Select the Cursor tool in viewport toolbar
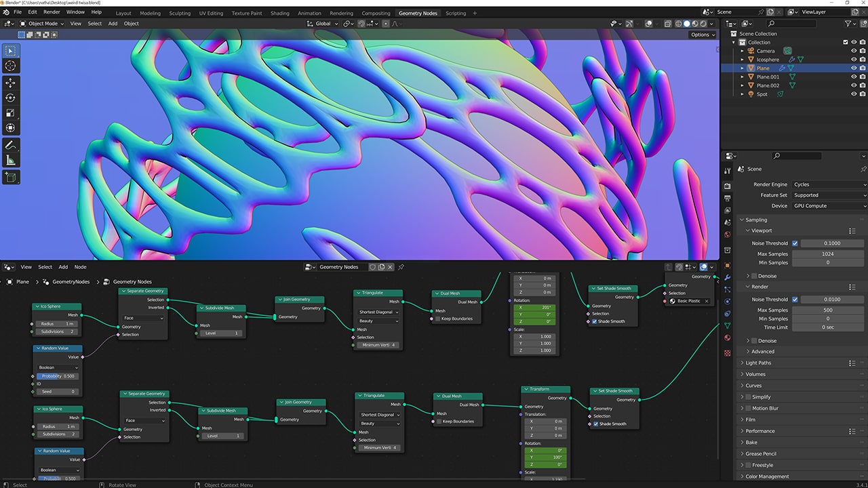 (11, 66)
